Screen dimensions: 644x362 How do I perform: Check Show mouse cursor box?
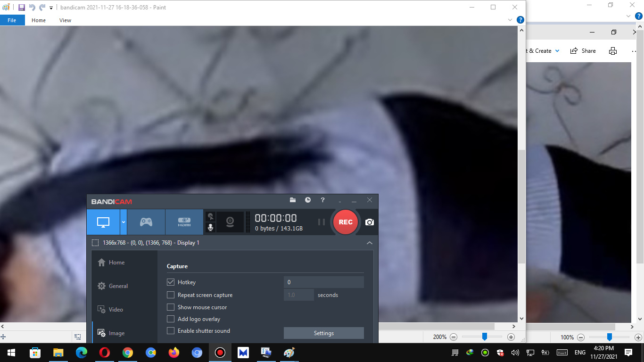click(x=171, y=307)
